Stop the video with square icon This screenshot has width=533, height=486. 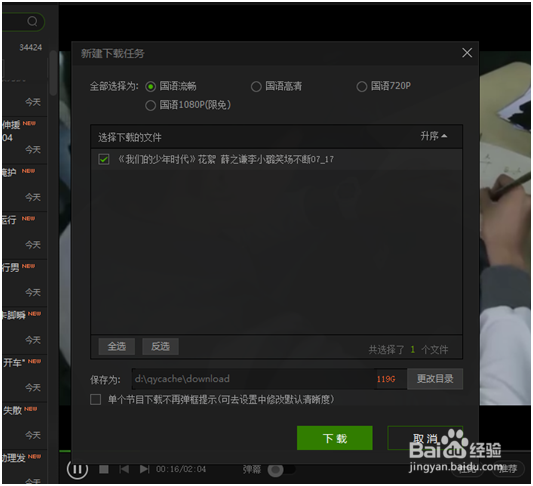pyautogui.click(x=104, y=469)
